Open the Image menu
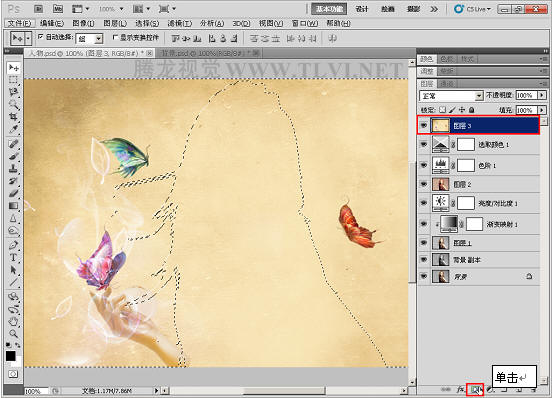 coord(83,23)
